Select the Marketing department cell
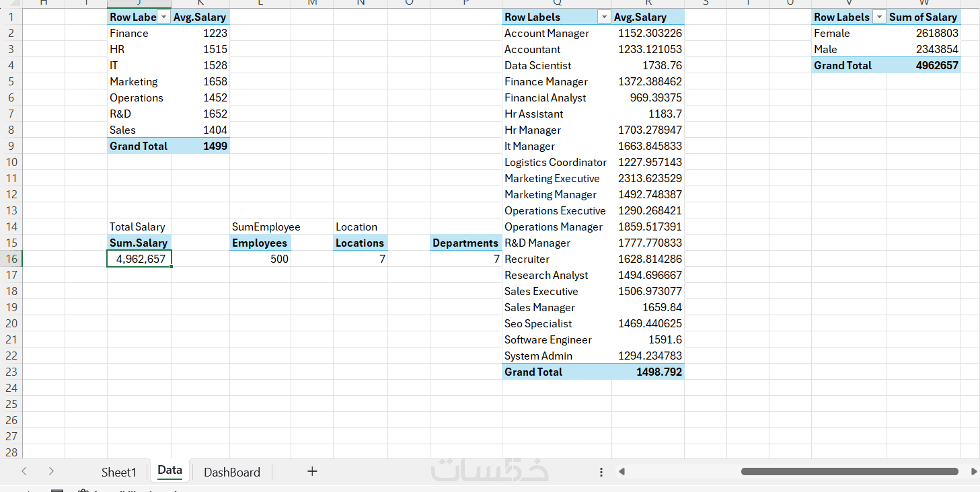This screenshot has height=492, width=980. [139, 81]
